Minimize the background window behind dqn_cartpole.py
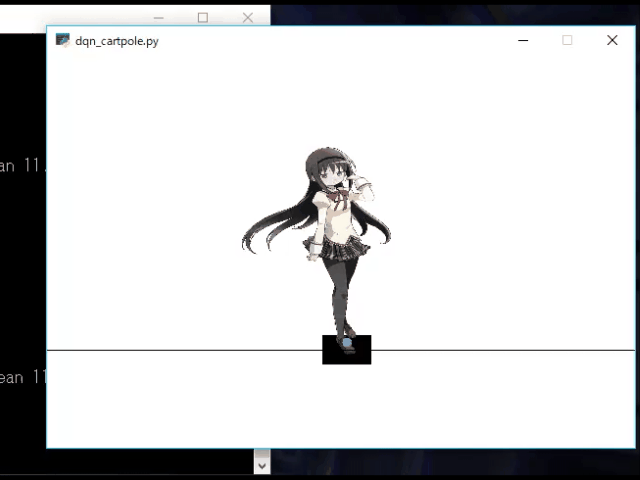 pyautogui.click(x=159, y=18)
